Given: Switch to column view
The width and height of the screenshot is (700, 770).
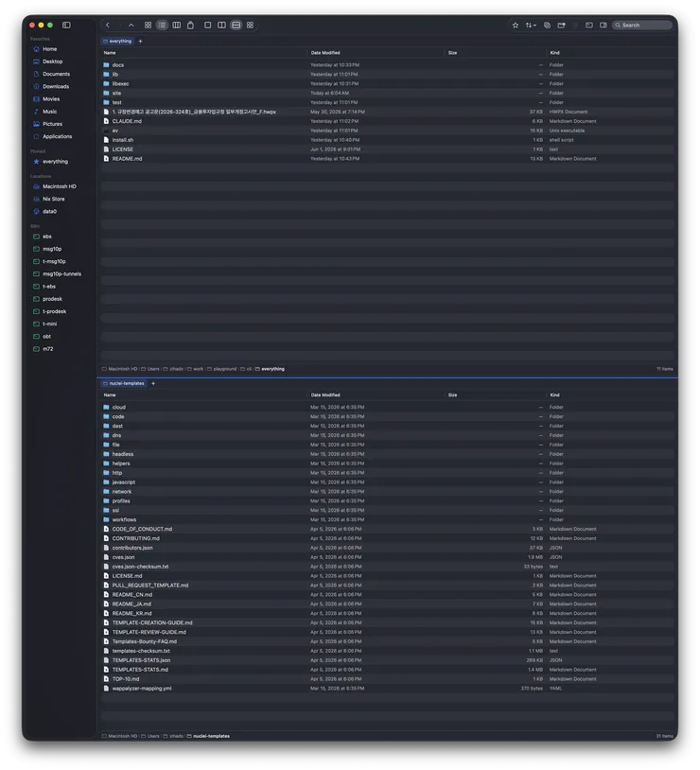Looking at the screenshot, I should [x=176, y=25].
